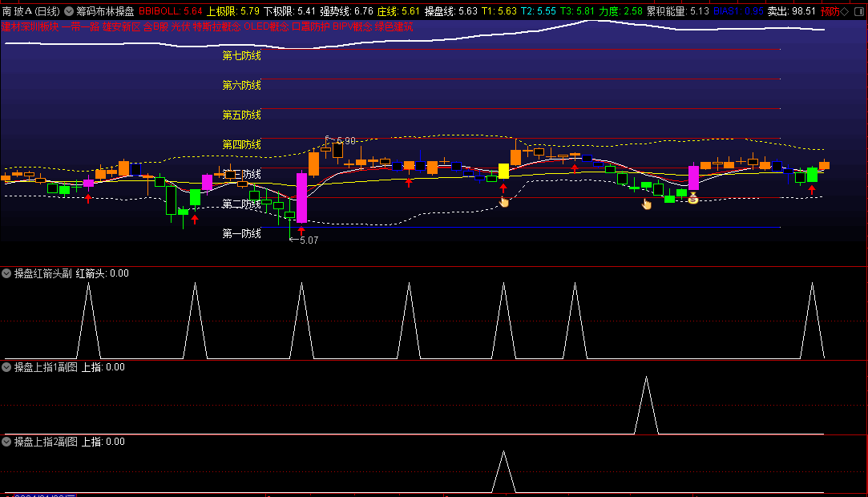Viewport: 868px width, 497px height.
Task: Open the 操盘上指2副图 panel dropdown arrow
Action: point(7,442)
